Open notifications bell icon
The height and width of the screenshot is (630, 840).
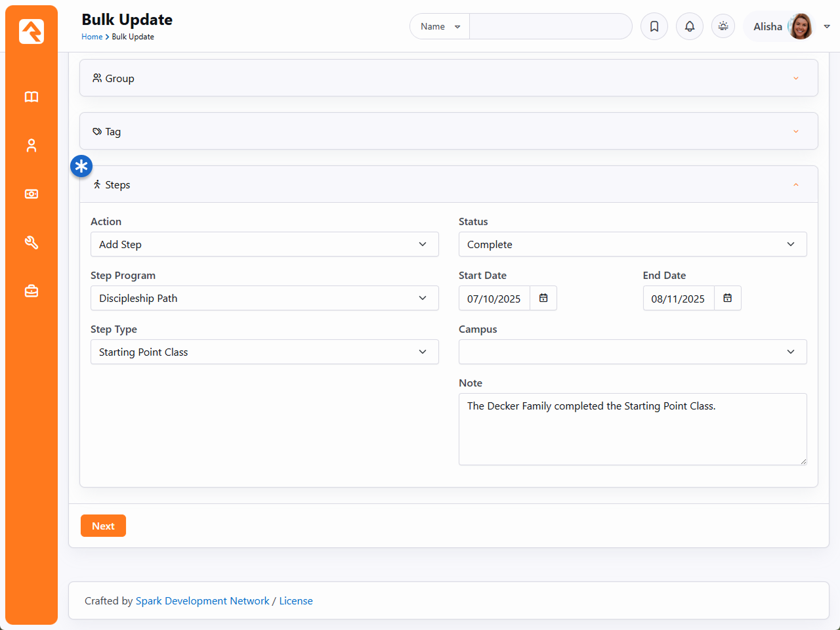(690, 26)
